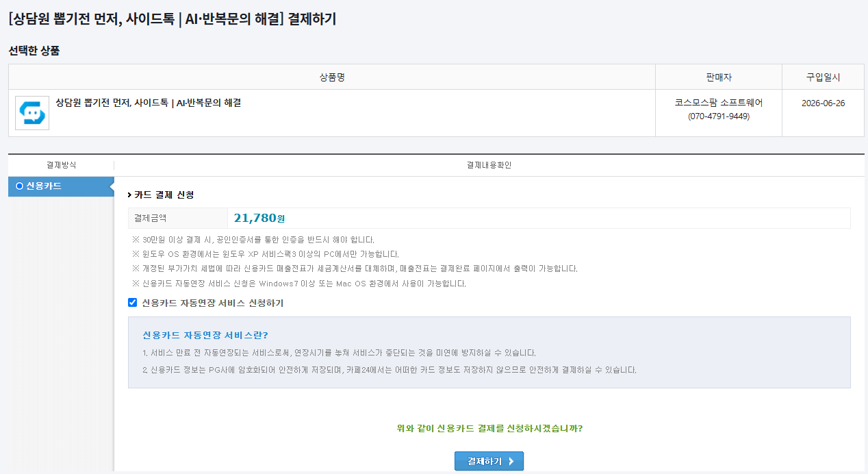The image size is (868, 474).
Task: Click the 상품명 column header
Action: point(332,77)
